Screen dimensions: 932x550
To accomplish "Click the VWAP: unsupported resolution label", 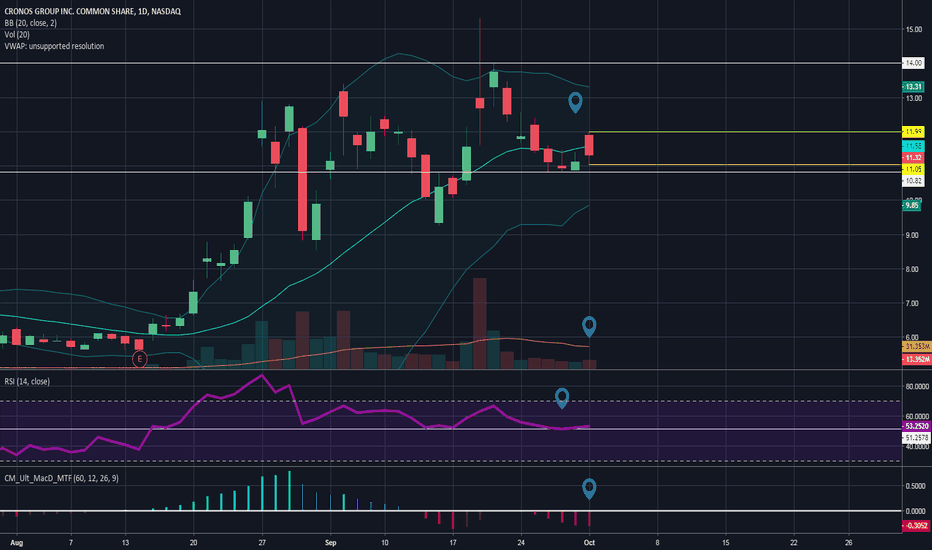I will (54, 46).
